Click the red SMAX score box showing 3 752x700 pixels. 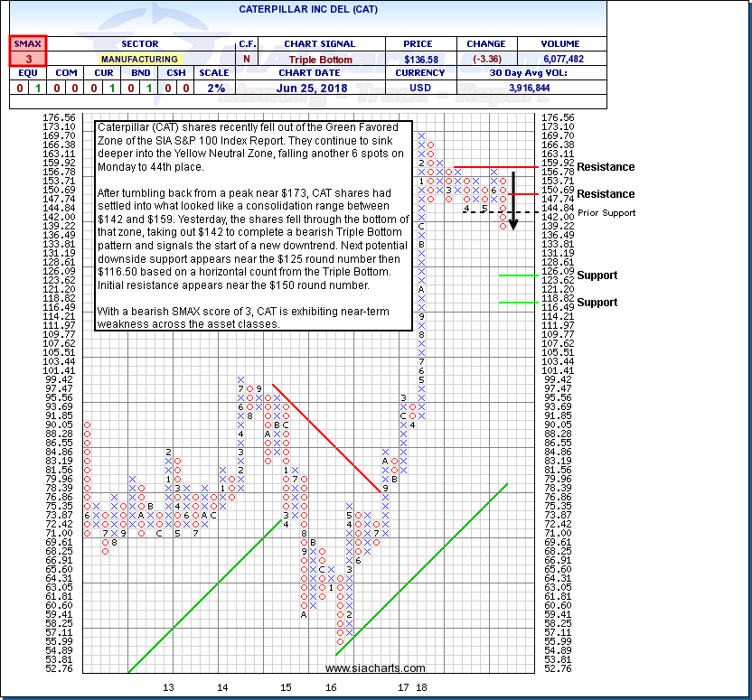(x=27, y=51)
